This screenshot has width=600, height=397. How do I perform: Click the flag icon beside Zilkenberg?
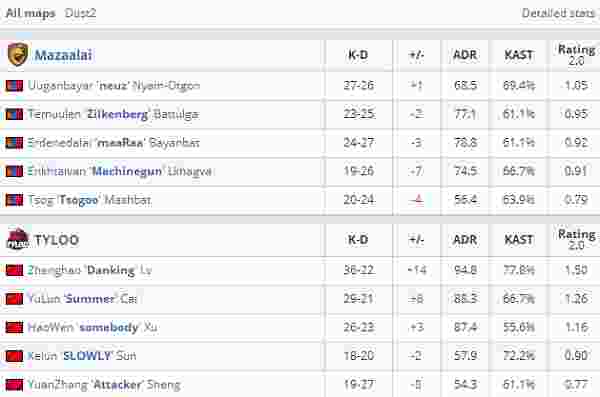pyautogui.click(x=15, y=114)
